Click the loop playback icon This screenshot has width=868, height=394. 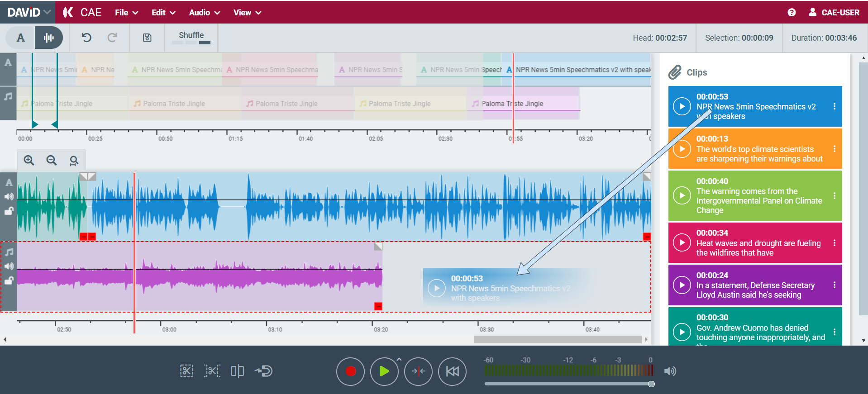pos(263,371)
